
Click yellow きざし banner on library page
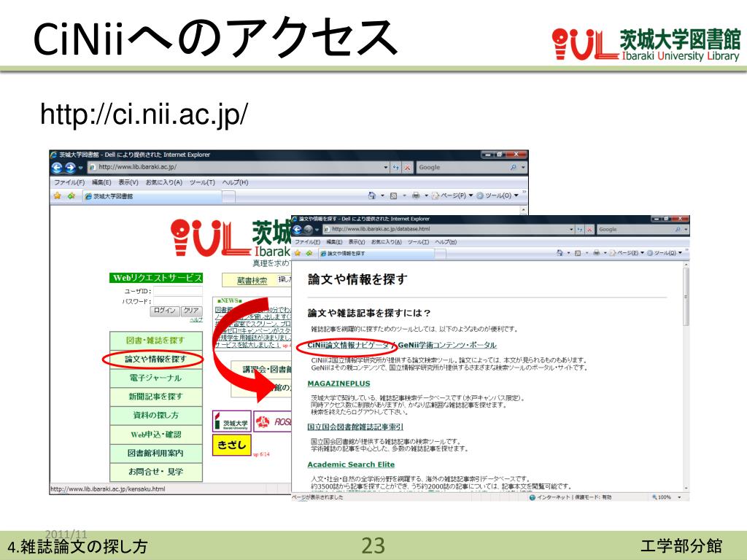231,445
